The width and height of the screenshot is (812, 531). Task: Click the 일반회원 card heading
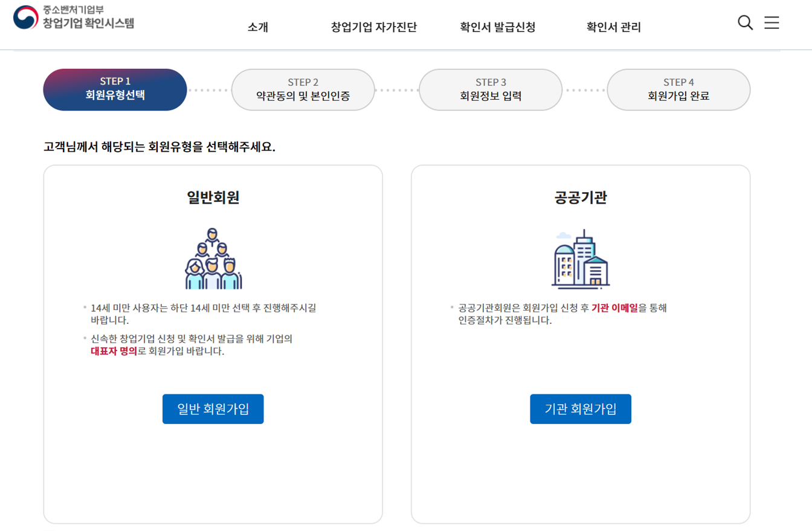coord(213,198)
